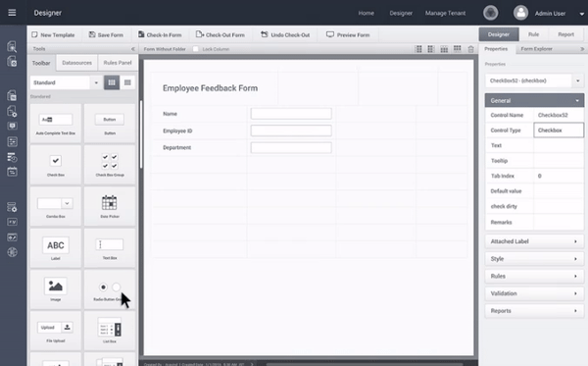Click the Employee ID text field

pyautogui.click(x=291, y=131)
